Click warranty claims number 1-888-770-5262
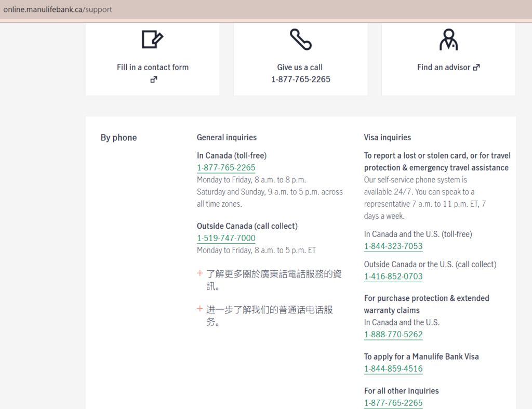This screenshot has width=532, height=409. click(x=393, y=334)
